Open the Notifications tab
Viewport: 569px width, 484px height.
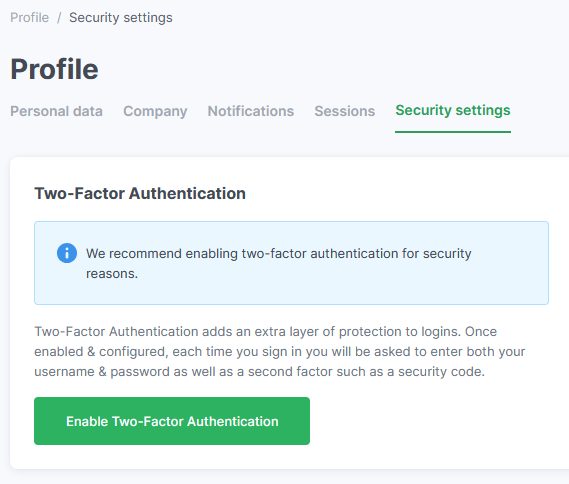point(251,111)
